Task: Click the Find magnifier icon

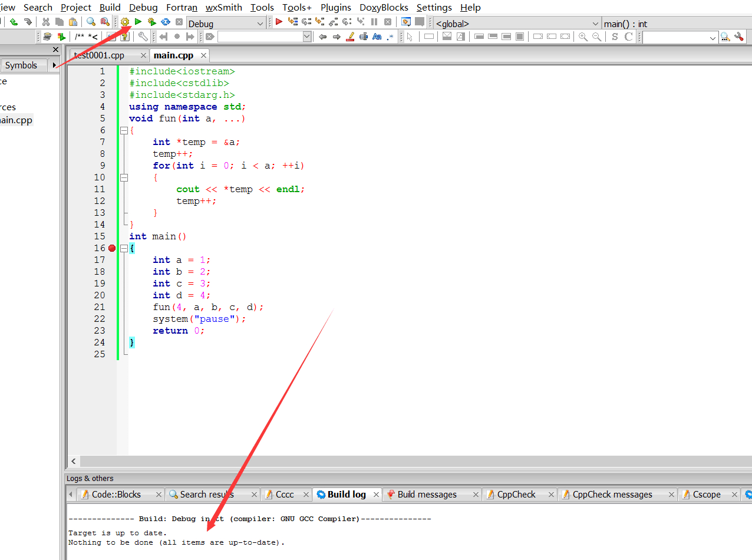Action: coord(91,22)
